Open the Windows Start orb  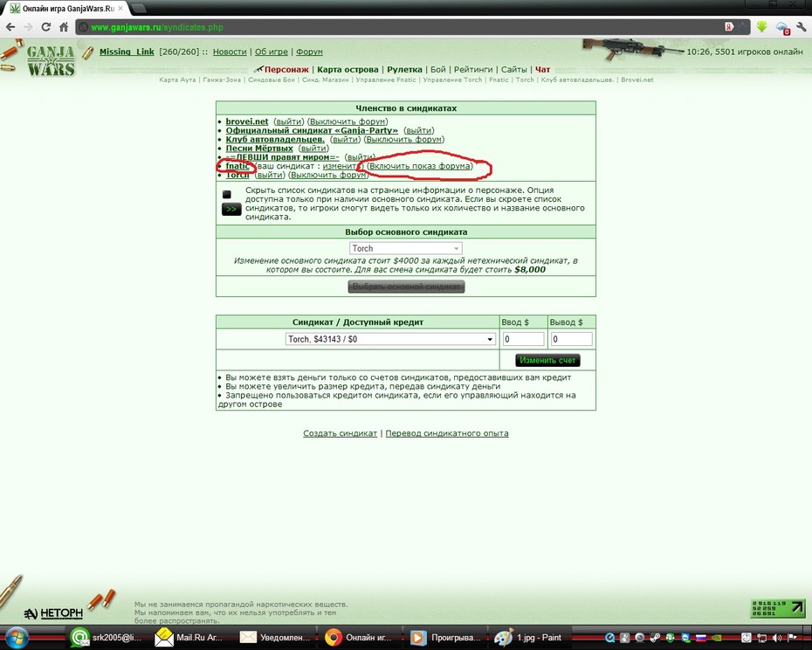16,638
